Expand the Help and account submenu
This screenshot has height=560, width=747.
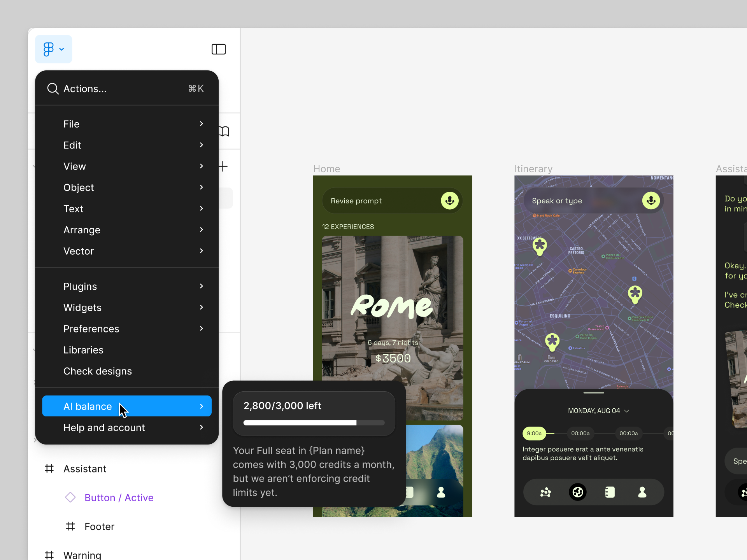pos(201,427)
